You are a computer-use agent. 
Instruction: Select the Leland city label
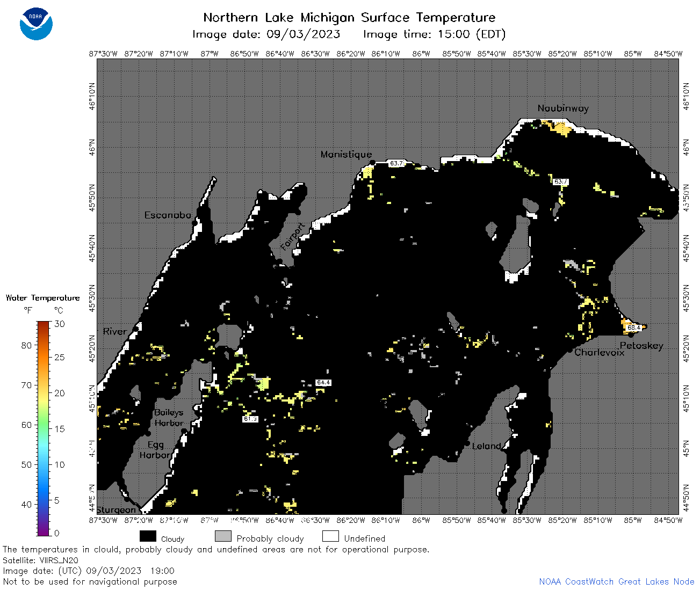(486, 446)
